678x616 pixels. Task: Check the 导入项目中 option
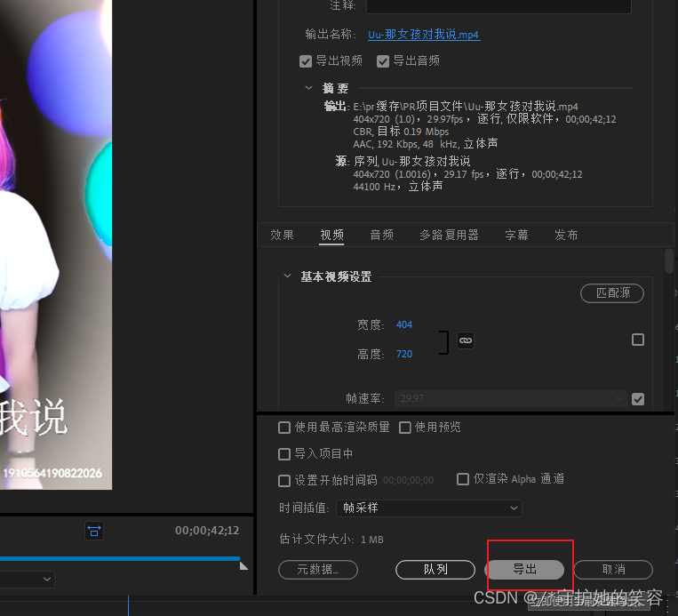click(x=284, y=454)
